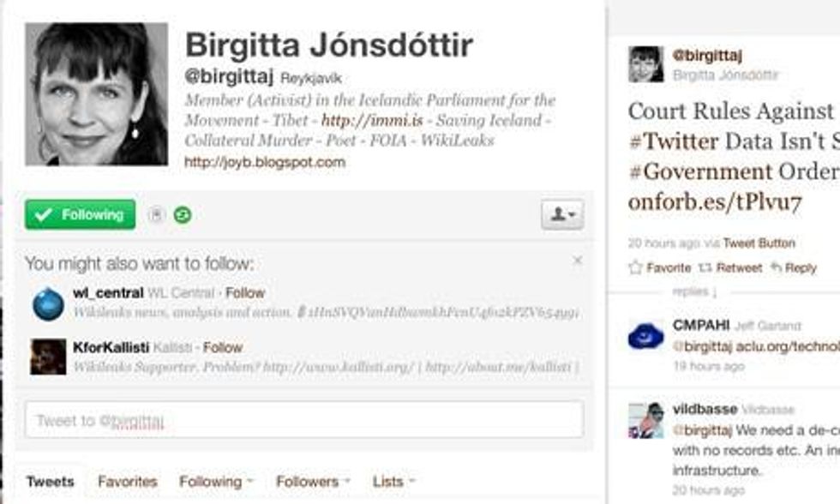Screen dimensions: 840x504
Task: Expand the Following tab dropdown
Action: (216, 482)
